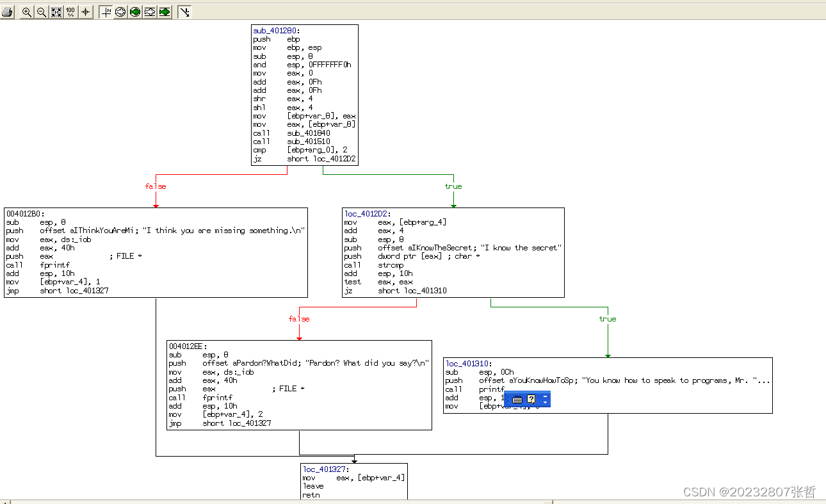Image resolution: width=826 pixels, height=504 pixels.
Task: Click 'mov [ebp+var_8], eax' instruction
Action: coord(304,116)
